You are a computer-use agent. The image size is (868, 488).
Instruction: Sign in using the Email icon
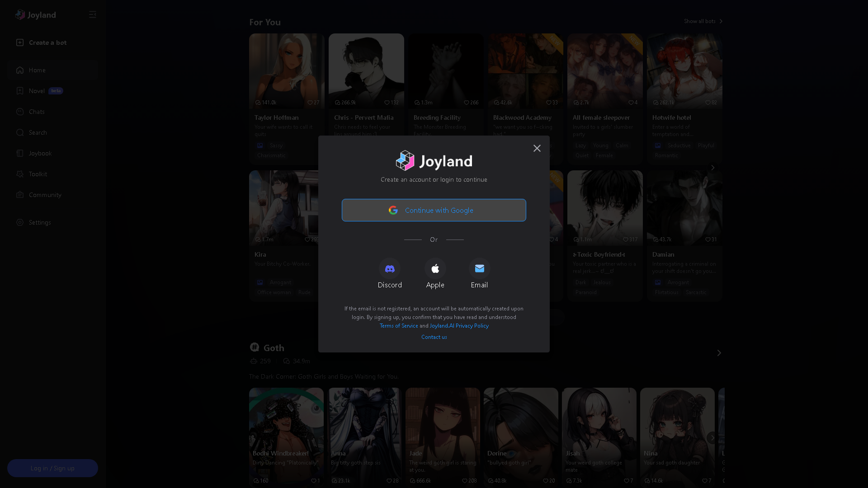(x=479, y=268)
